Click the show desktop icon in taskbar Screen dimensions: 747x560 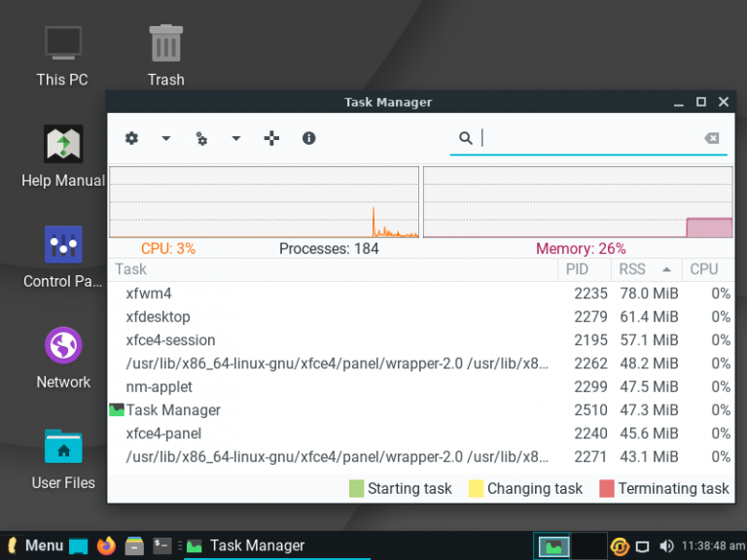click(79, 545)
